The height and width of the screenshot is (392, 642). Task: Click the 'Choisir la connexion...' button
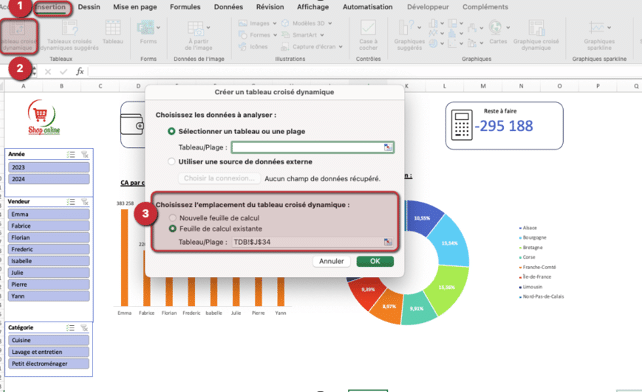(219, 178)
